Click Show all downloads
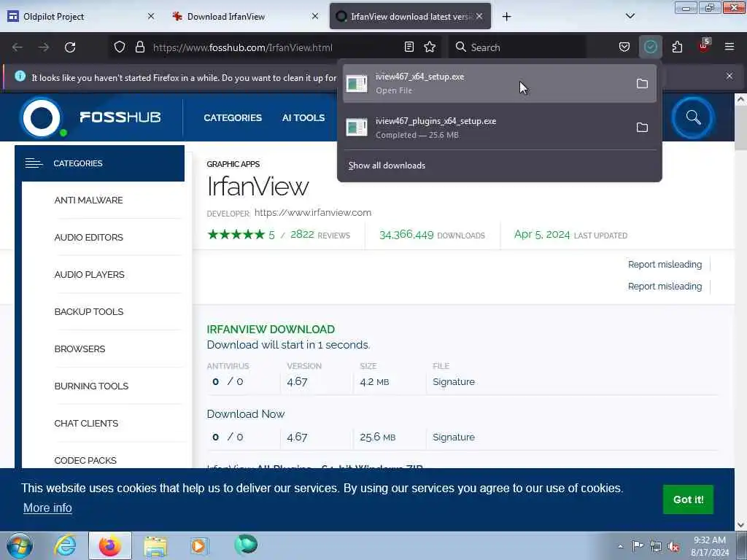This screenshot has width=747, height=560. 387,166
